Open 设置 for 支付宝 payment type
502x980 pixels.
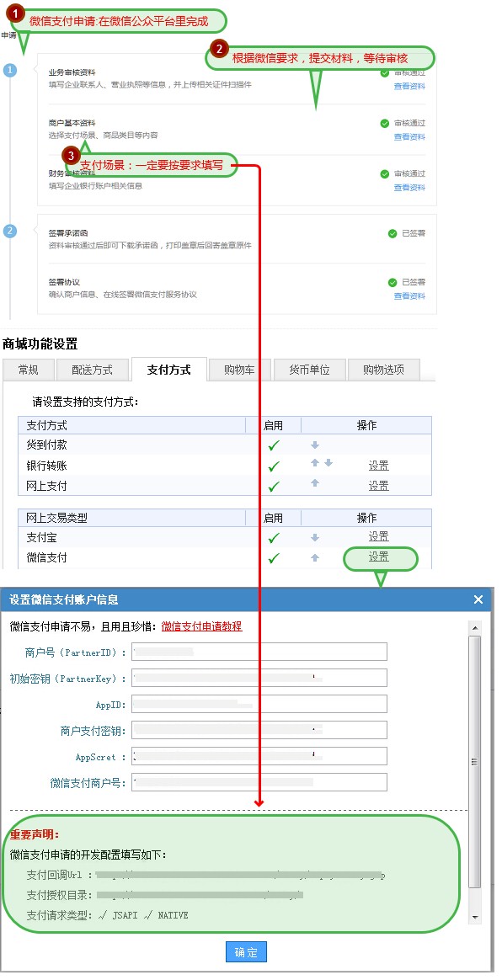[379, 537]
